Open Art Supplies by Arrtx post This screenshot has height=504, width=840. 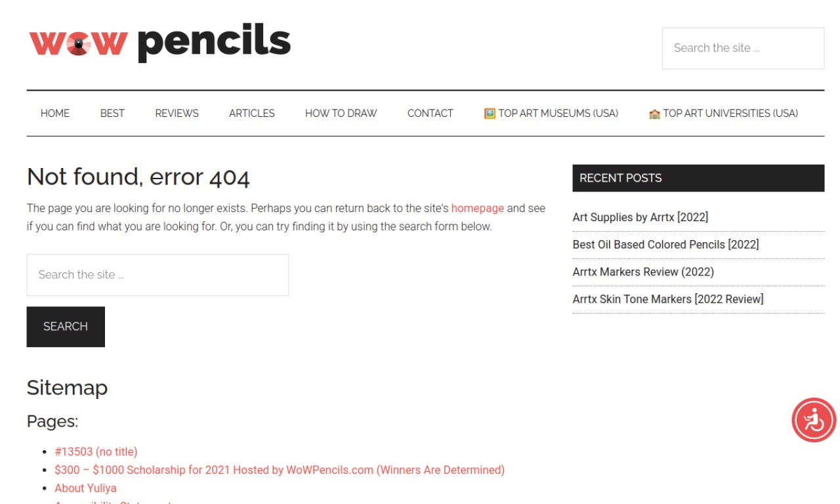(x=640, y=217)
